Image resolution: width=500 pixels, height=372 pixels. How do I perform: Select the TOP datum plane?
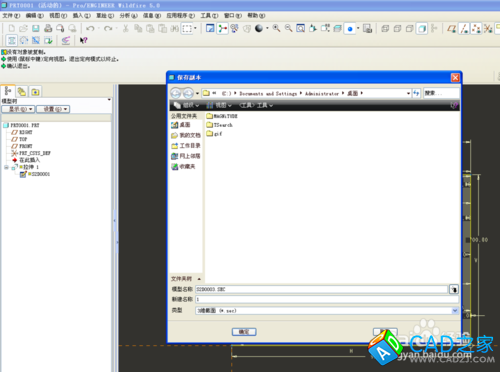(19, 139)
